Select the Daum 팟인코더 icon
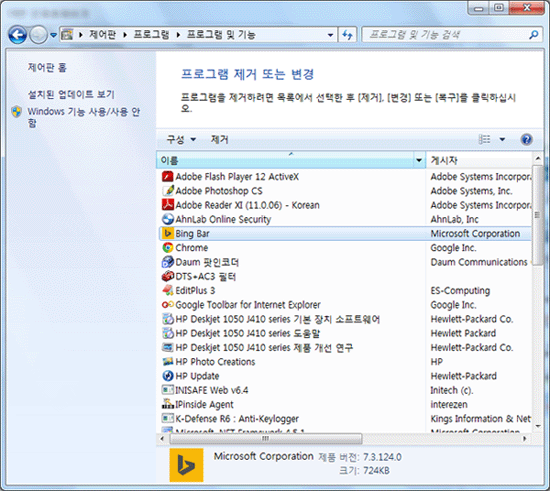Image resolution: width=550 pixels, height=491 pixels. [x=168, y=262]
